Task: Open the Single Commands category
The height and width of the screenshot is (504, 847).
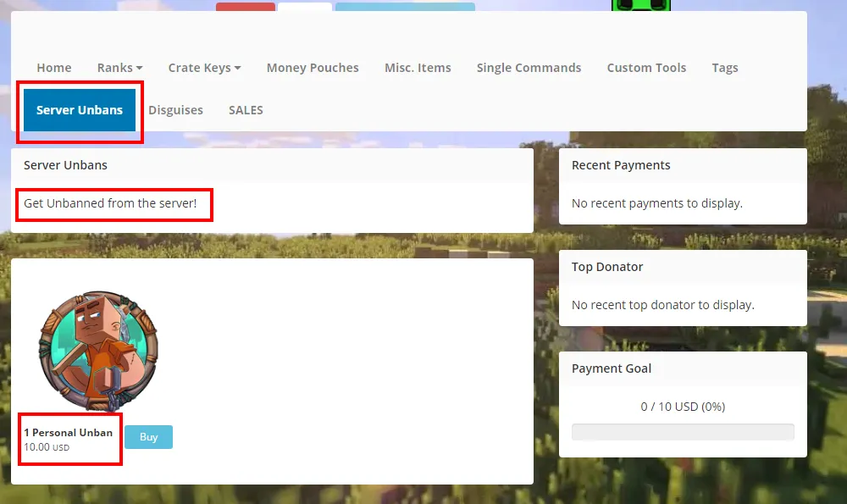Action: (x=529, y=68)
